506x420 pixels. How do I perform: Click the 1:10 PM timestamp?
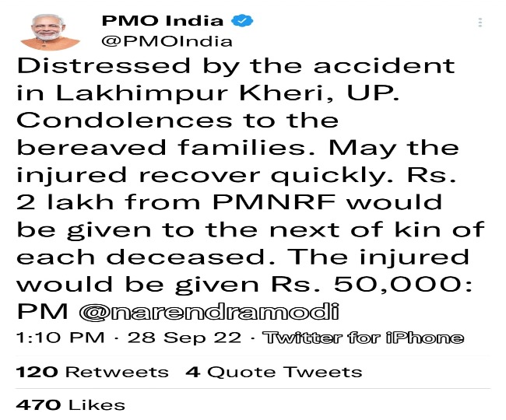pos(61,338)
